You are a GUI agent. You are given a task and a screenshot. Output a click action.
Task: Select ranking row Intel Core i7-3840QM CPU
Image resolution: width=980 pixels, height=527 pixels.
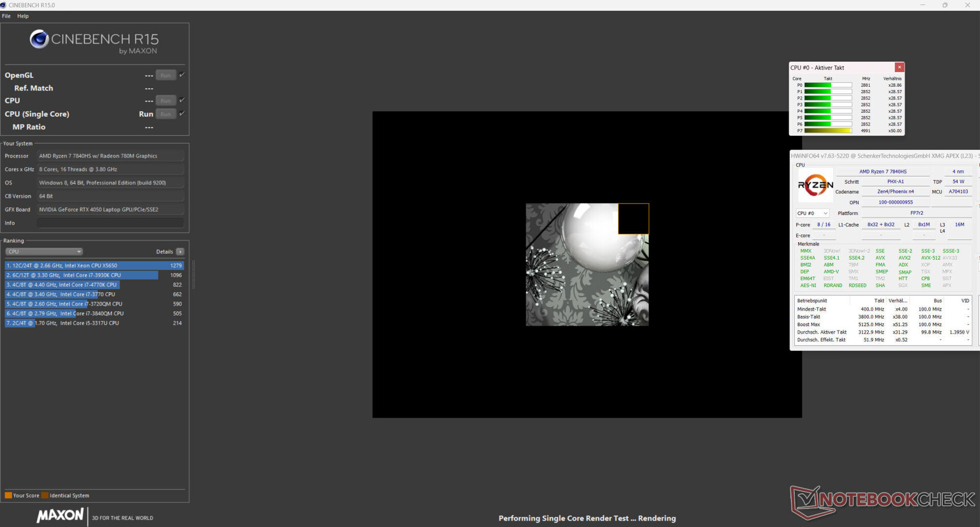click(x=94, y=314)
